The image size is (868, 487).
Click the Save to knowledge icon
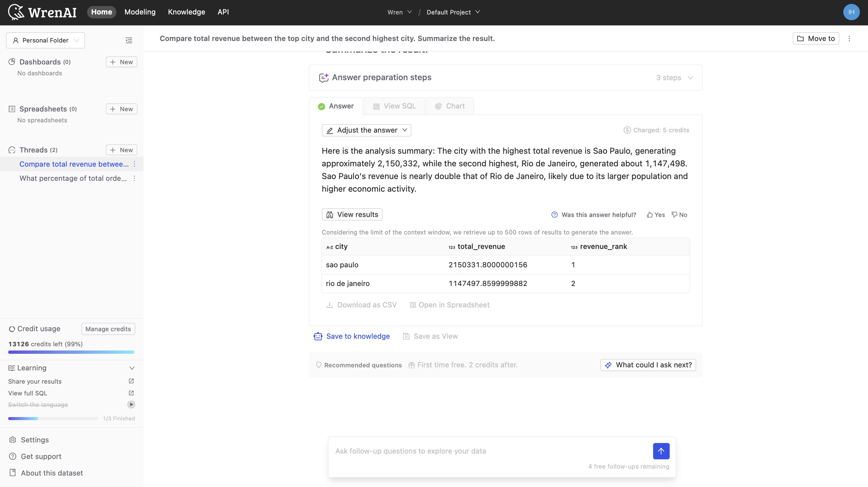(x=318, y=336)
